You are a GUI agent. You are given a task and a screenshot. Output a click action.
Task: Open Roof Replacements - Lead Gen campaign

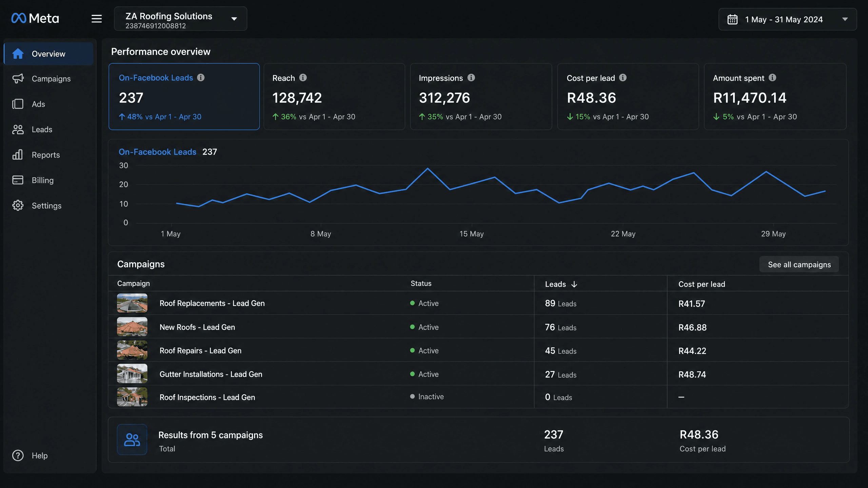pos(212,303)
